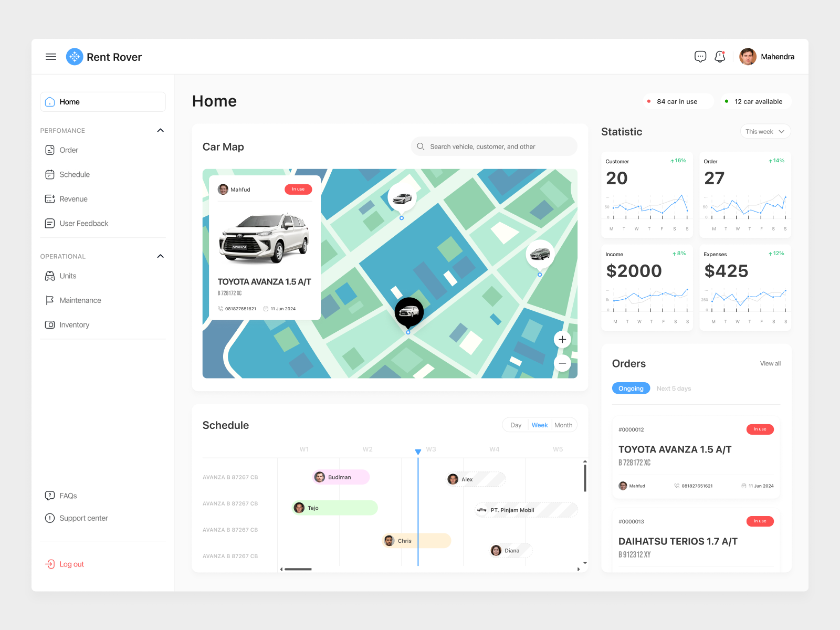The height and width of the screenshot is (630, 840).
Task: Select the Schedule icon in sidebar
Action: click(50, 174)
